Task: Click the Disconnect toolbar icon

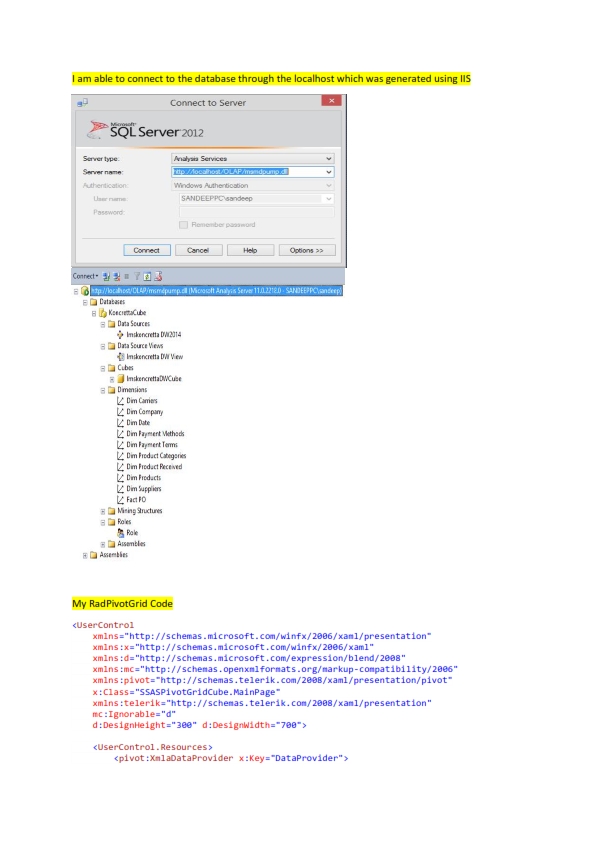Action: click(117, 277)
